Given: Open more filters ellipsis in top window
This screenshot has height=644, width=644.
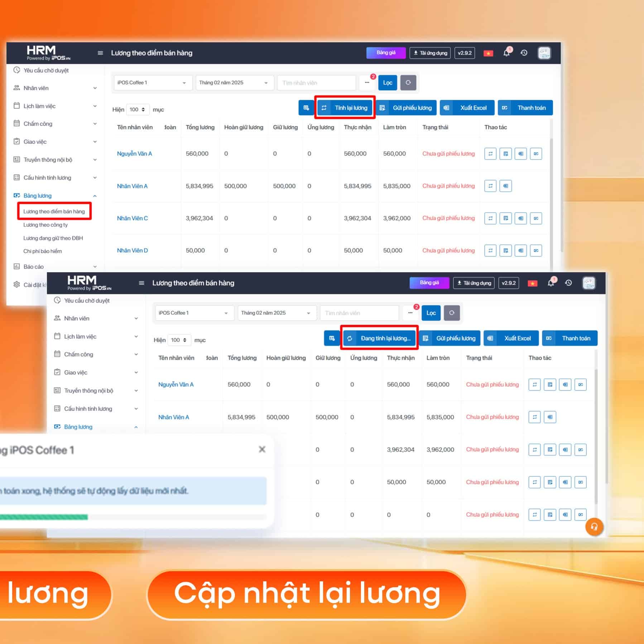Looking at the screenshot, I should click(367, 83).
